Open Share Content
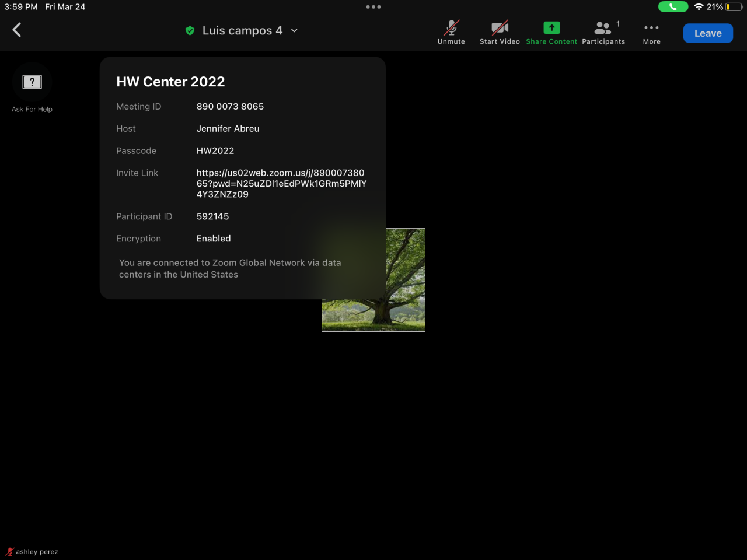 tap(551, 33)
